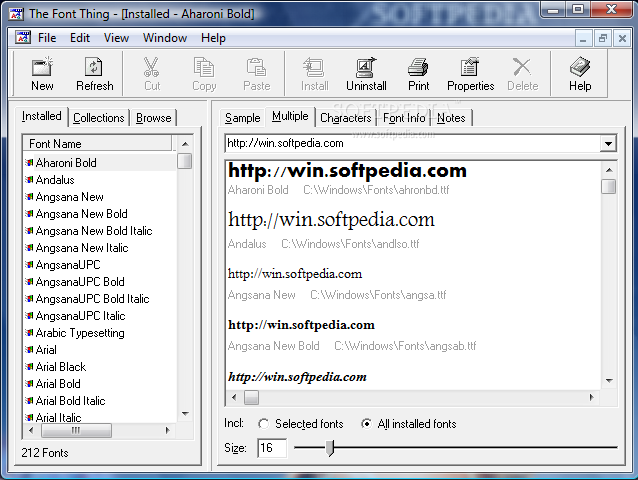Switch to the Font Info tab
This screenshot has width=638, height=480.
(404, 118)
